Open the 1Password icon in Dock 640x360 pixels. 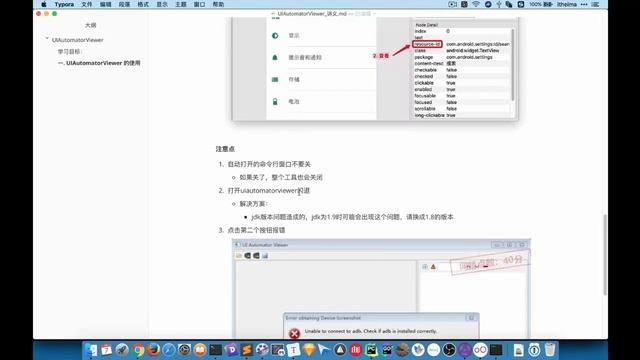click(x=534, y=350)
